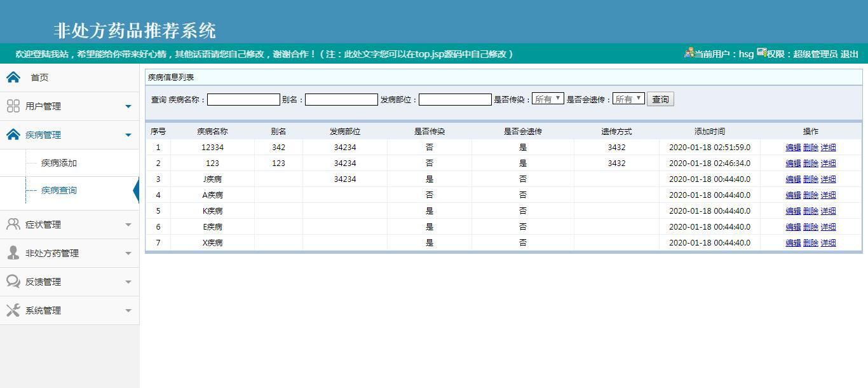Click the 342 alias cell
The image size is (868, 388).
pyautogui.click(x=278, y=147)
